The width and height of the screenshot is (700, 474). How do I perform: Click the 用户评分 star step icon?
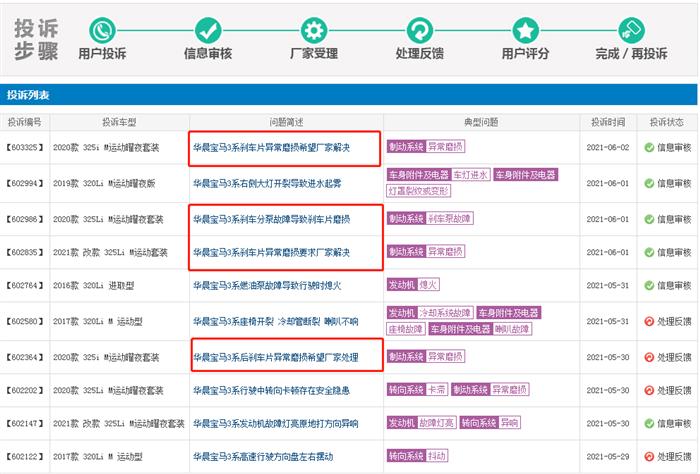525,30
